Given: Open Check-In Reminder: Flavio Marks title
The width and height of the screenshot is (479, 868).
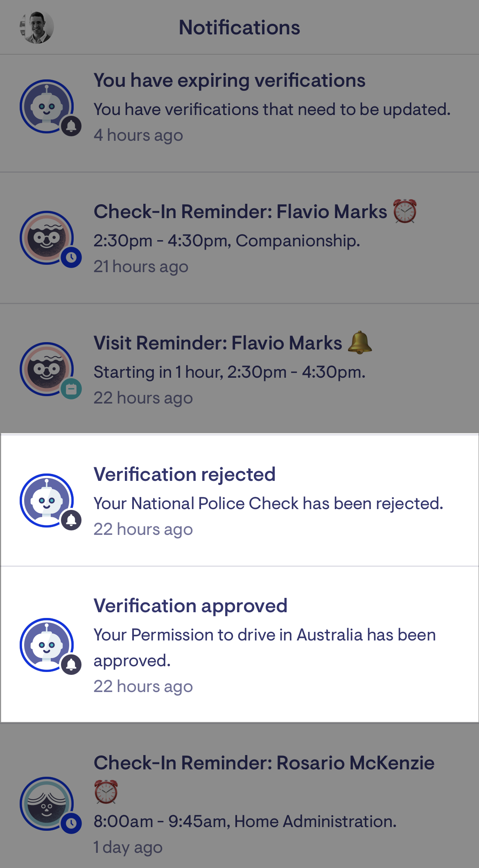Looking at the screenshot, I should [x=240, y=212].
